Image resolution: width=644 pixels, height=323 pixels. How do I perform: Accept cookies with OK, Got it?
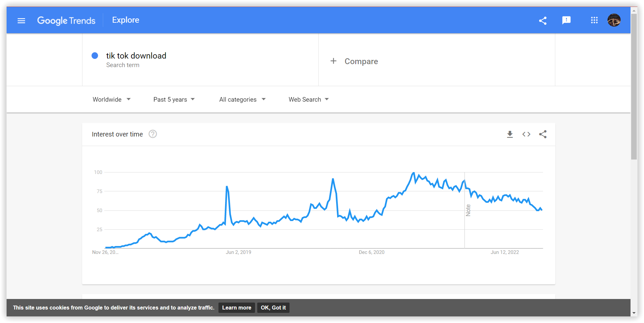point(273,308)
